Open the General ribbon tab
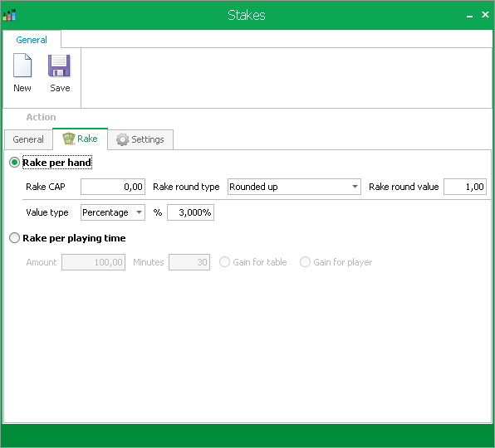495x448 pixels. 32,40
